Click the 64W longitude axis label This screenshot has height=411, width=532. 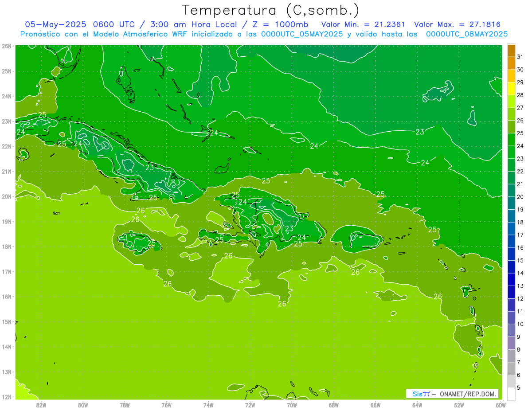click(417, 405)
